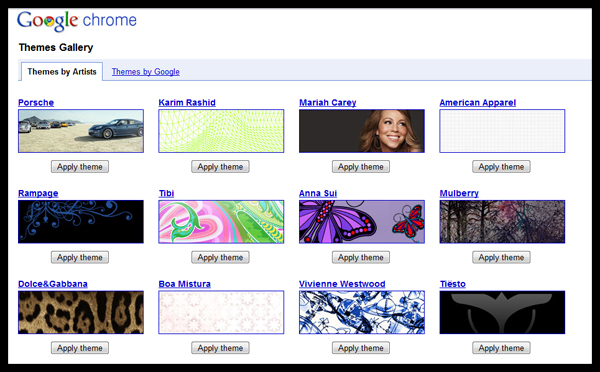Open the Mulberry theme link

click(x=459, y=193)
